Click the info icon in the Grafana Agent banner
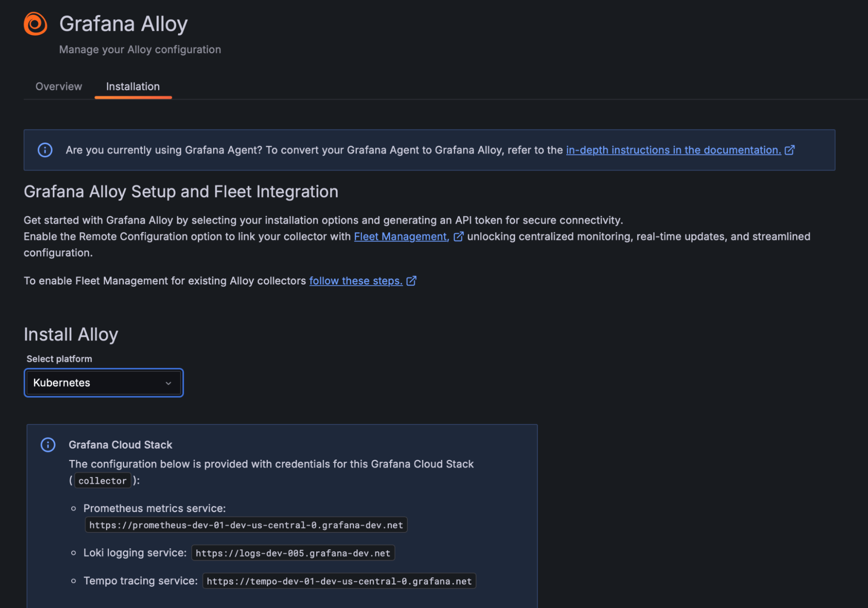 pos(45,150)
